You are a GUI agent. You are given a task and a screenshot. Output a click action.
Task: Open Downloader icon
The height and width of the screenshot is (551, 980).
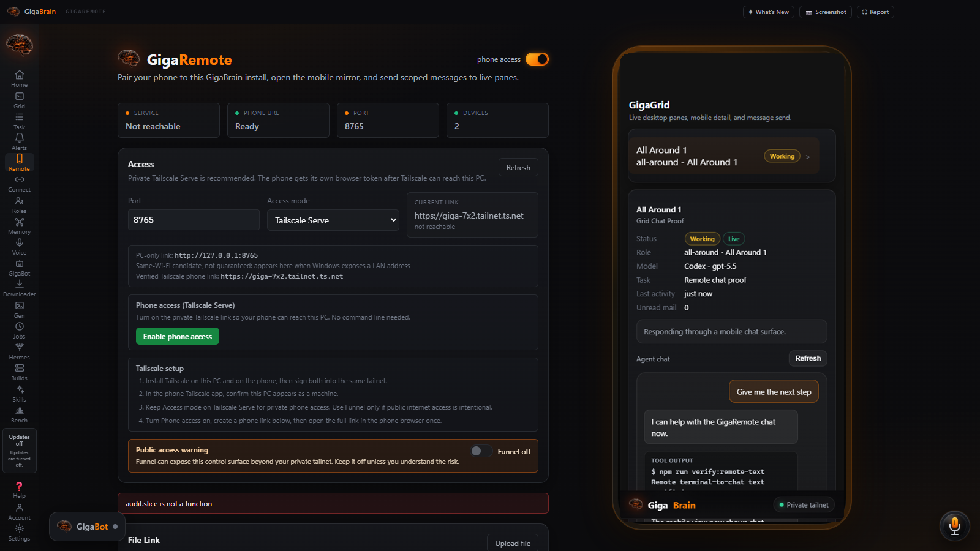coord(19,288)
